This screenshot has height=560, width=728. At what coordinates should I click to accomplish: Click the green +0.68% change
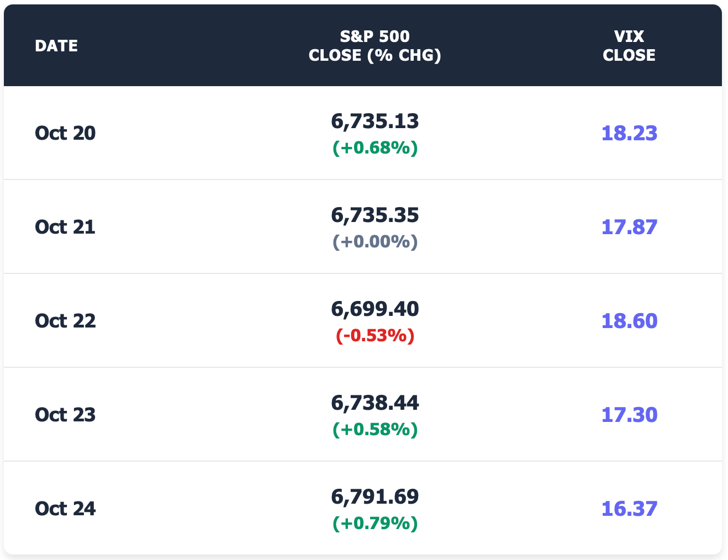coord(375,148)
